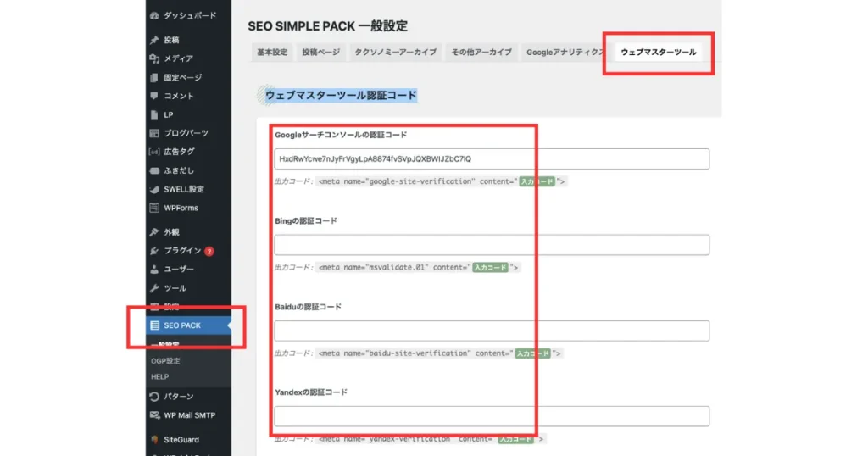Image resolution: width=868 pixels, height=456 pixels.
Task: Click the 固定ページ pages icon
Action: click(x=154, y=77)
